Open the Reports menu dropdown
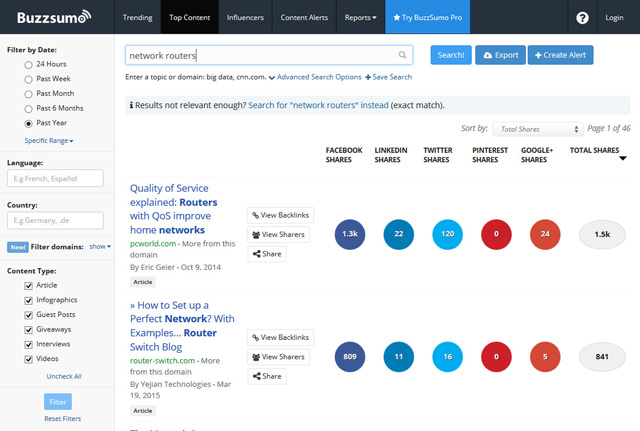Image resolution: width=640 pixels, height=431 pixels. (360, 17)
